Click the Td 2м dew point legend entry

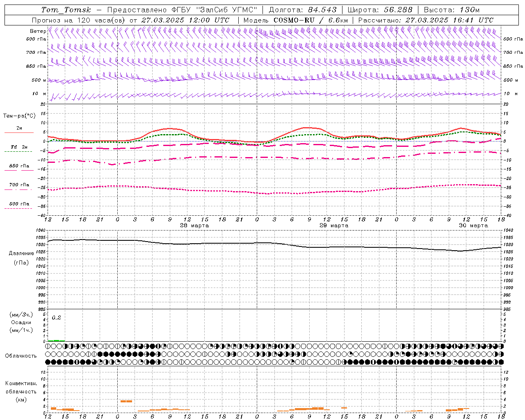19,147
